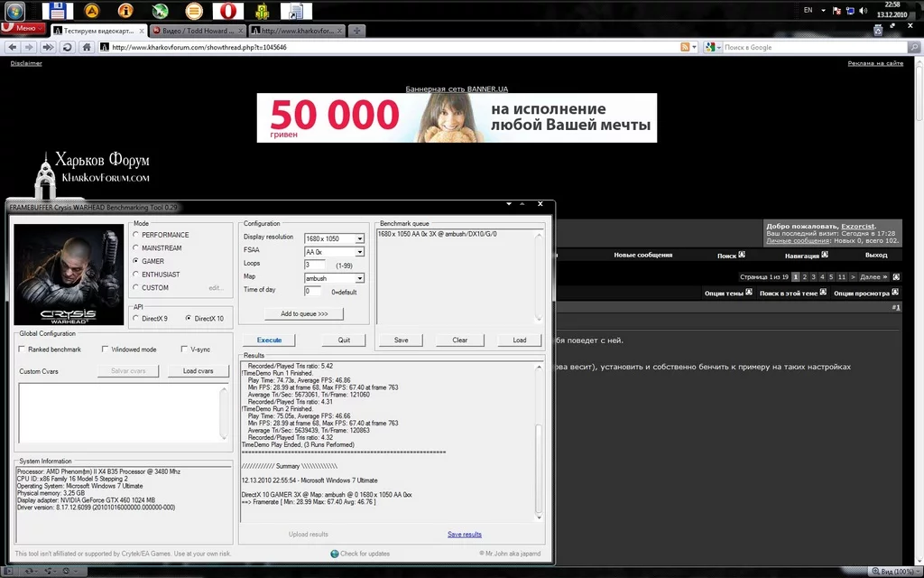This screenshot has width=924, height=578.
Task: Click the queue Clear button
Action: coord(460,340)
